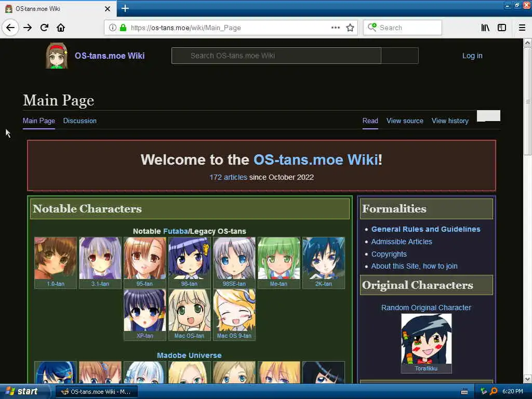
Task: Select the Read tab
Action: point(370,121)
